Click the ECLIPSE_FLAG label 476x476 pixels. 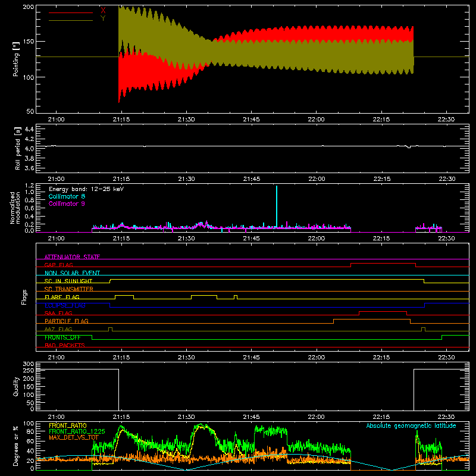point(65,305)
